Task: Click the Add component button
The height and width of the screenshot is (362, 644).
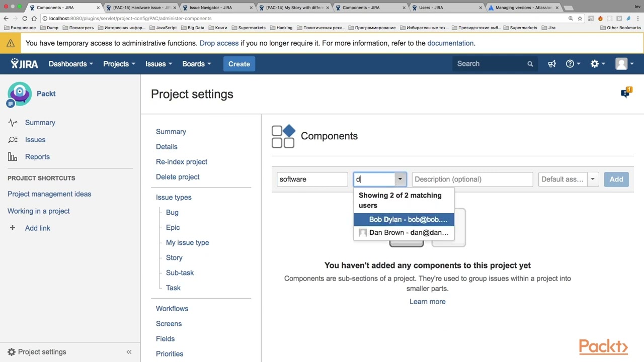Action: 616,179
